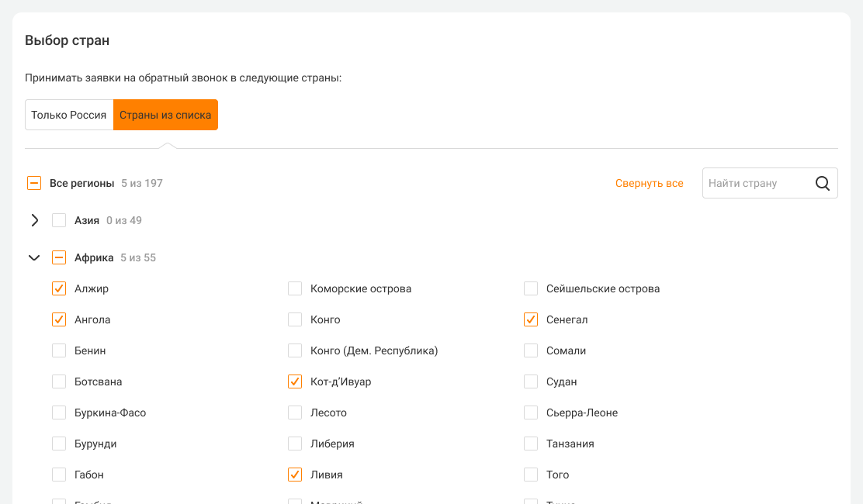Check the Бенин checkbox
The image size is (863, 504).
(x=59, y=350)
